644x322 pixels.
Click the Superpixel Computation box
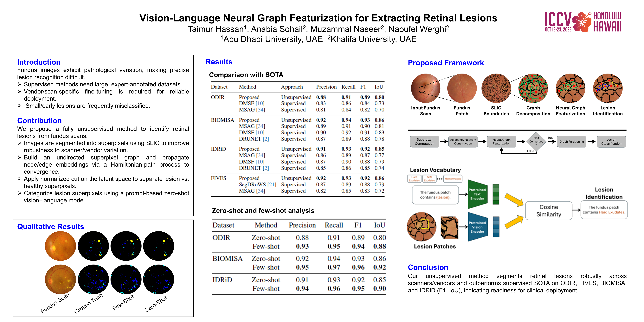(424, 141)
